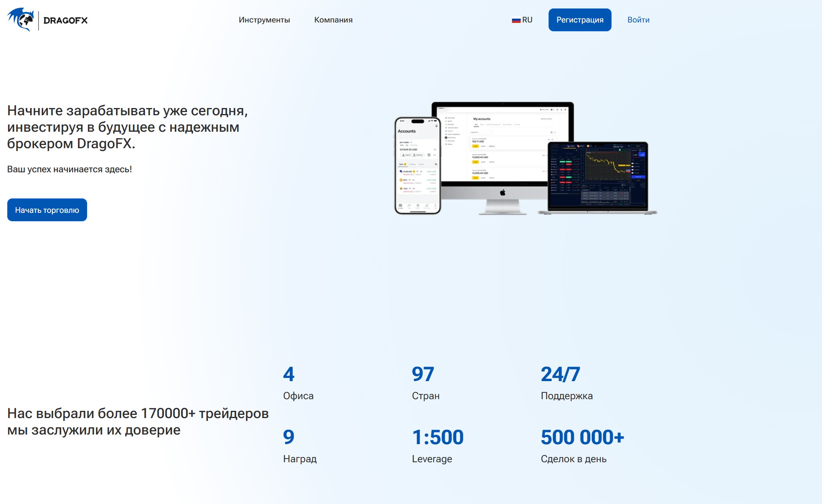Click the Russian flag icon
822x504 pixels.
(x=516, y=20)
